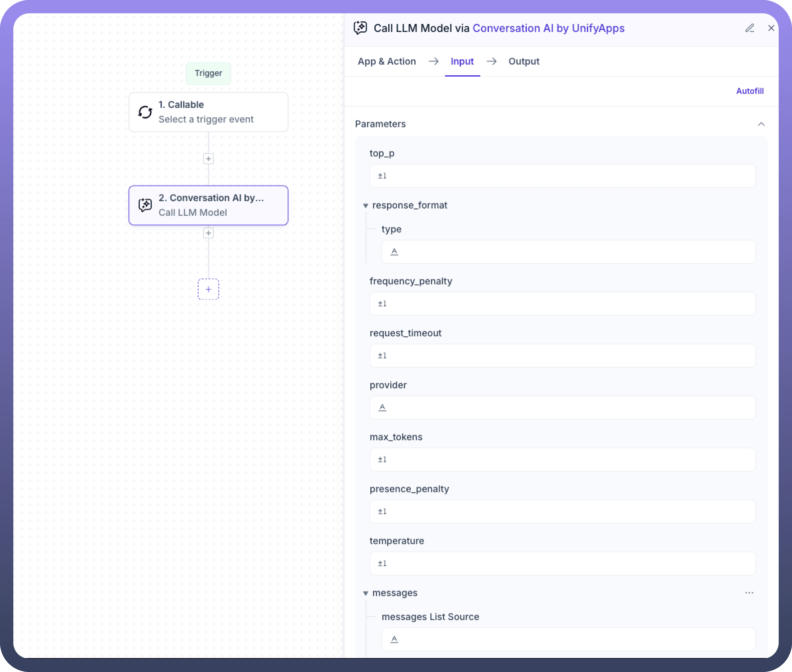Click the temperature input field
This screenshot has width=792, height=672.
point(562,563)
